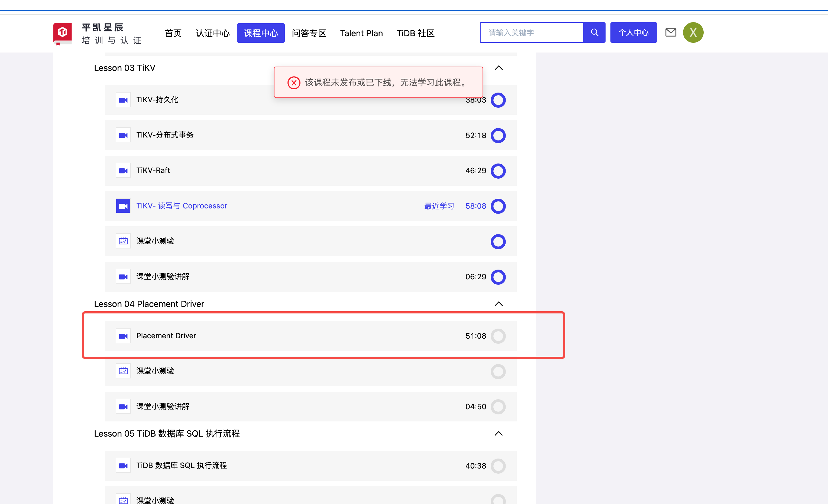Click the 个人中心 button
The image size is (828, 504).
633,32
